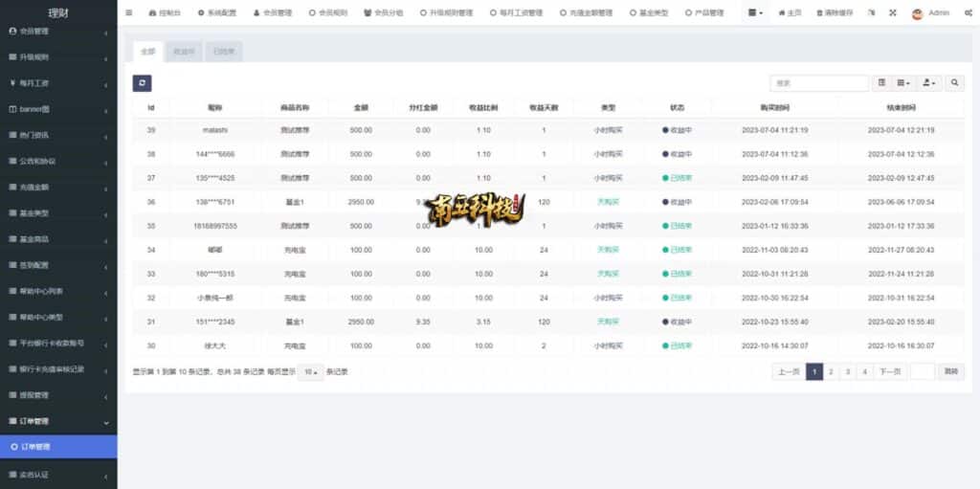Click the 跳转 jump button
This screenshot has width=980, height=489.
(x=950, y=371)
